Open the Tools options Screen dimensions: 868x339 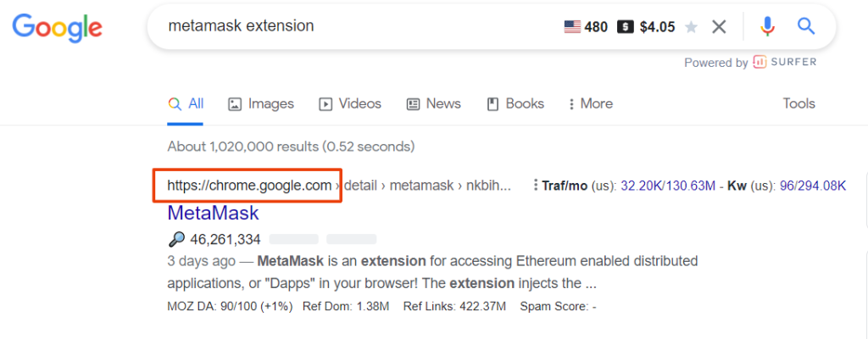point(798,103)
